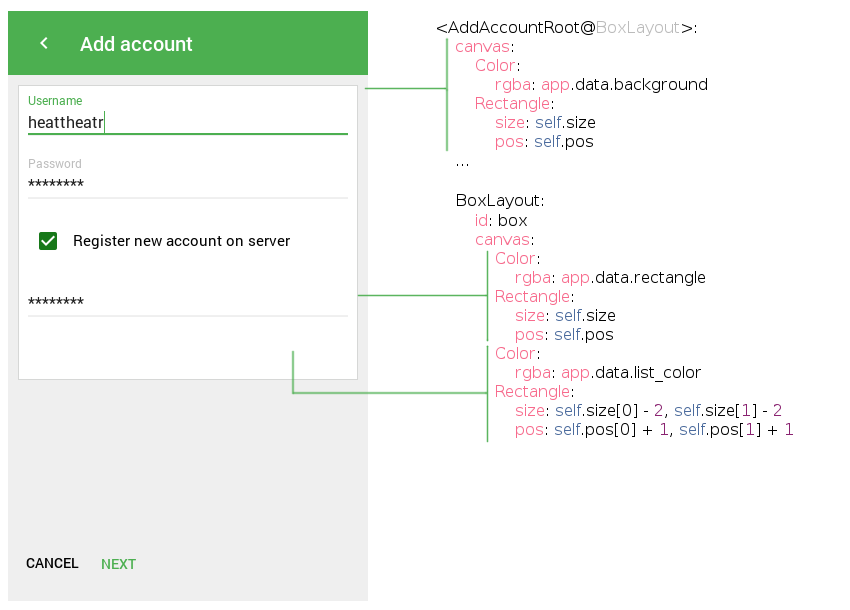Uncheck the Register new account checkbox
Image resolution: width=850 pixels, height=610 pixels.
click(48, 241)
